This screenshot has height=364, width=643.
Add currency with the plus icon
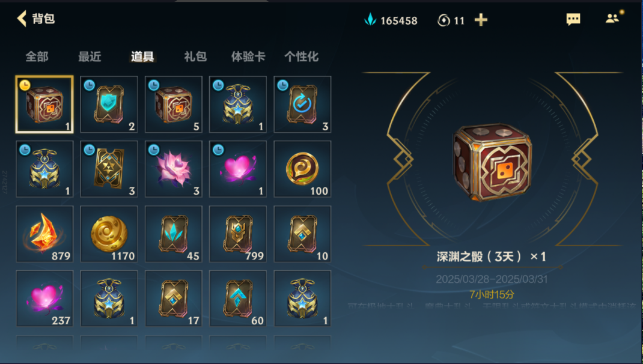(x=481, y=20)
